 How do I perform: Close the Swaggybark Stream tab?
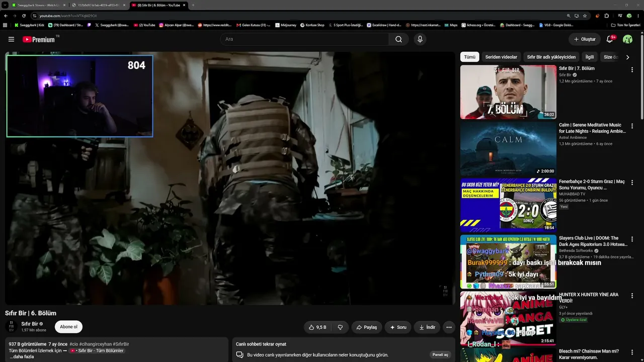tap(64, 5)
